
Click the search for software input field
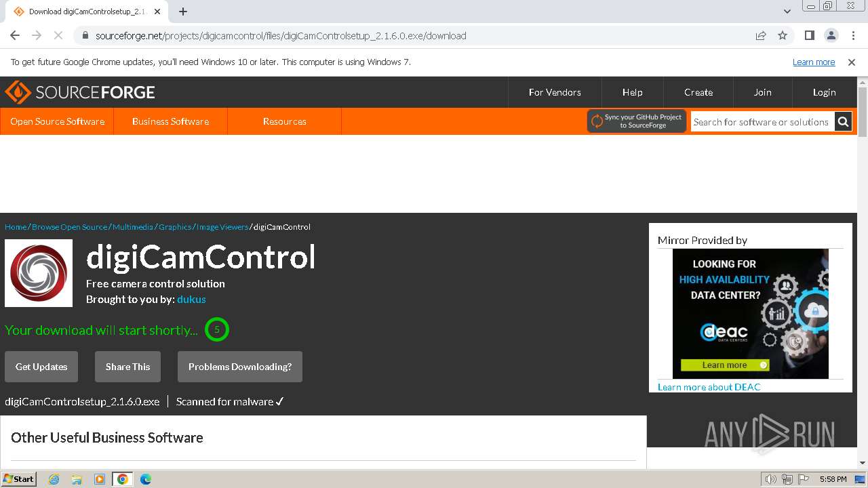coord(762,122)
